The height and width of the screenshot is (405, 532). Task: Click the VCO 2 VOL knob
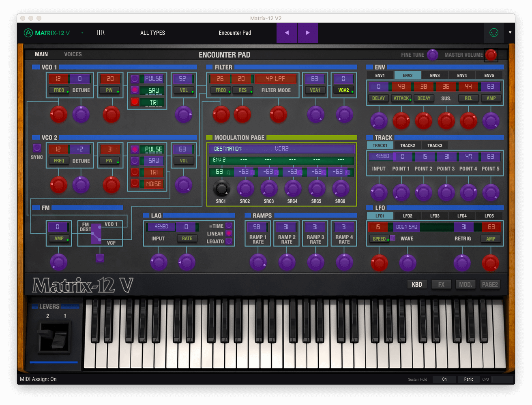coord(183,185)
